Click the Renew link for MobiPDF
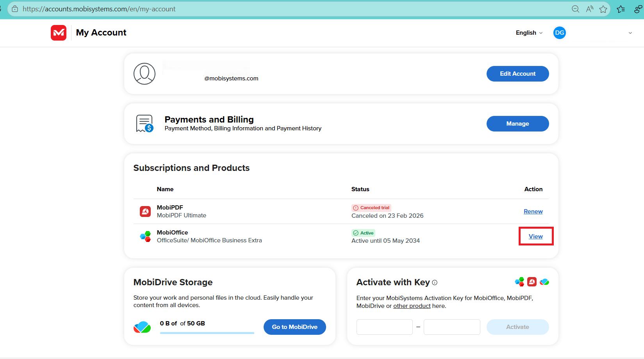The image size is (644, 359). click(x=533, y=211)
